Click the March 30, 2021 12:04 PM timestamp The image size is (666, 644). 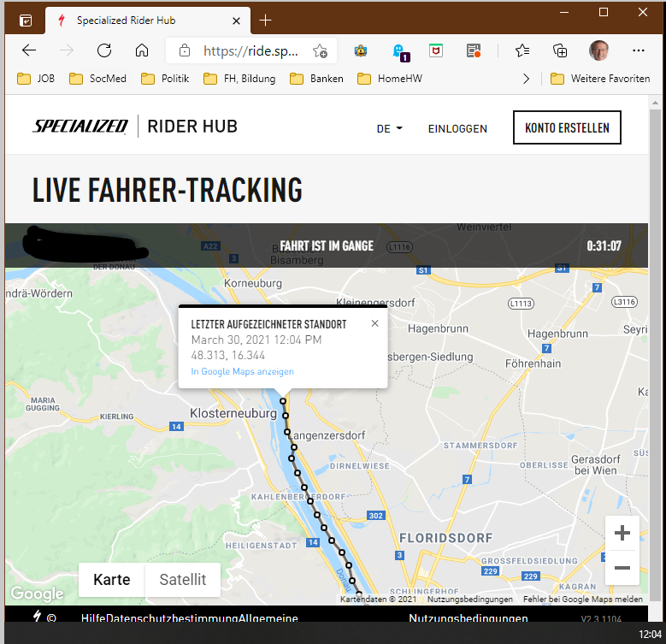256,340
